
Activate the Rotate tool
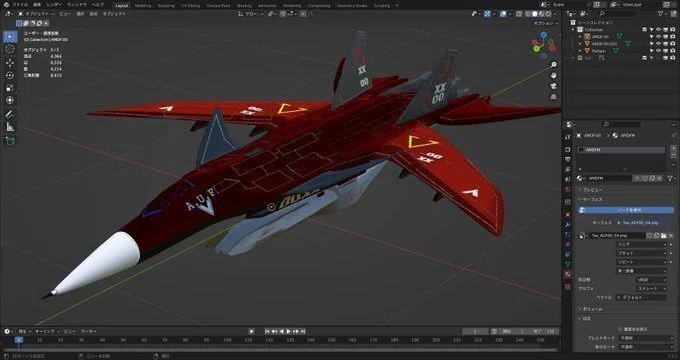pos(10,75)
